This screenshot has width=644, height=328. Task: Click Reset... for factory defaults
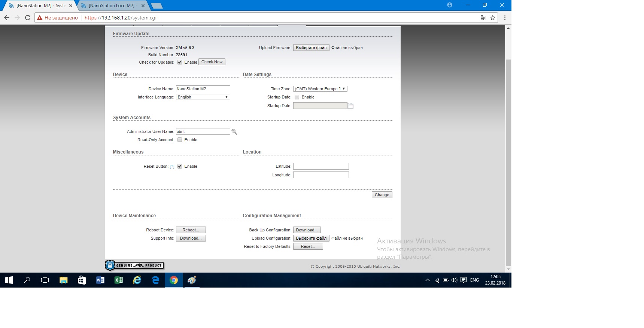click(x=308, y=246)
